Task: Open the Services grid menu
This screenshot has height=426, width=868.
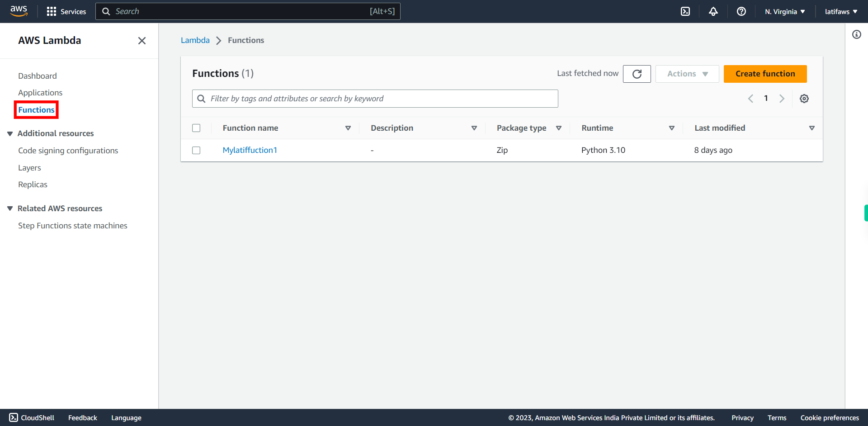Action: 66,11
